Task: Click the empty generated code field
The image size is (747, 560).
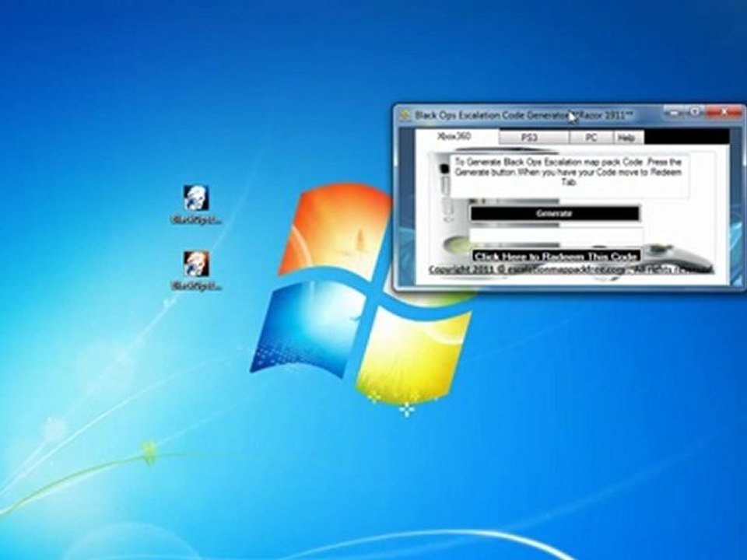Action: (x=556, y=235)
